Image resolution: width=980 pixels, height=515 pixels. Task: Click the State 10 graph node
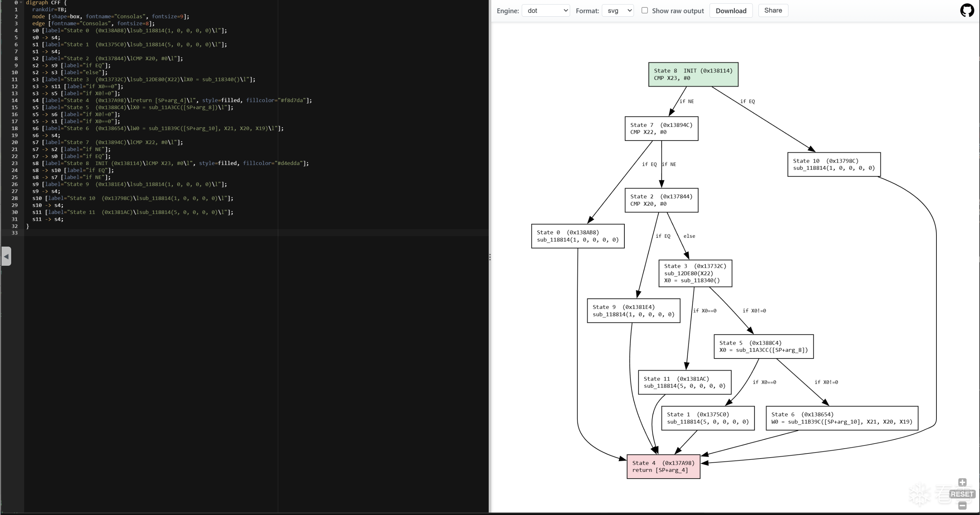click(834, 164)
